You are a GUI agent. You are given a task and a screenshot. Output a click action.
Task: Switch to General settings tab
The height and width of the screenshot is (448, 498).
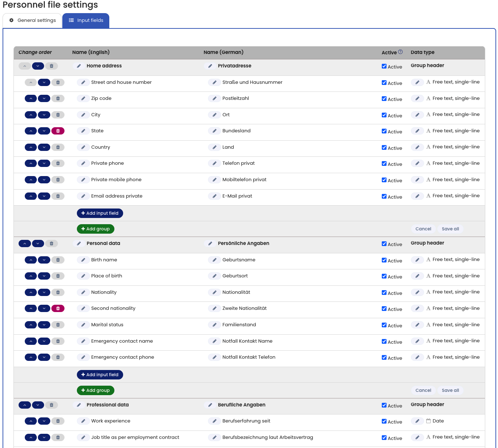coord(32,20)
